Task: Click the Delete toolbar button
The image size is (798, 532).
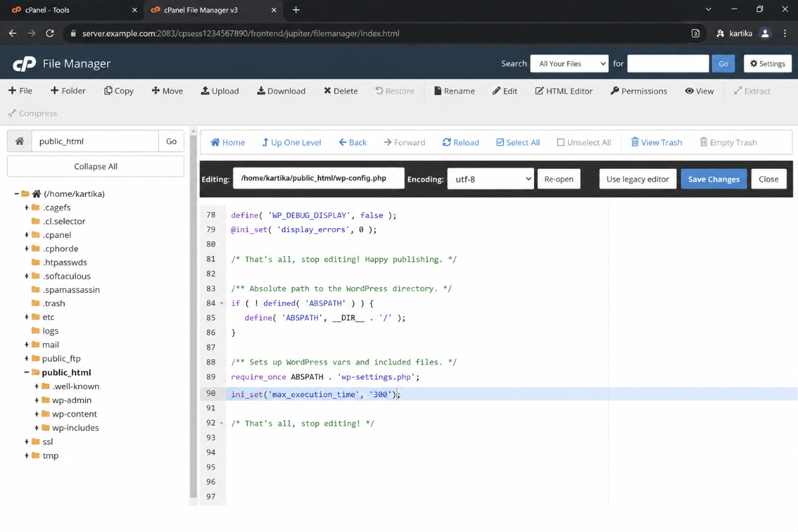Action: click(x=340, y=91)
